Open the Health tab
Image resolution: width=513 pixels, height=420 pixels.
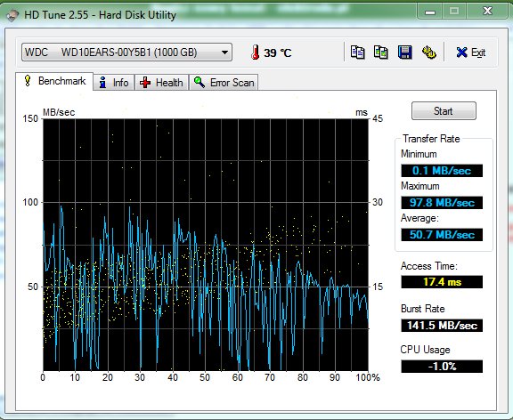coord(161,83)
